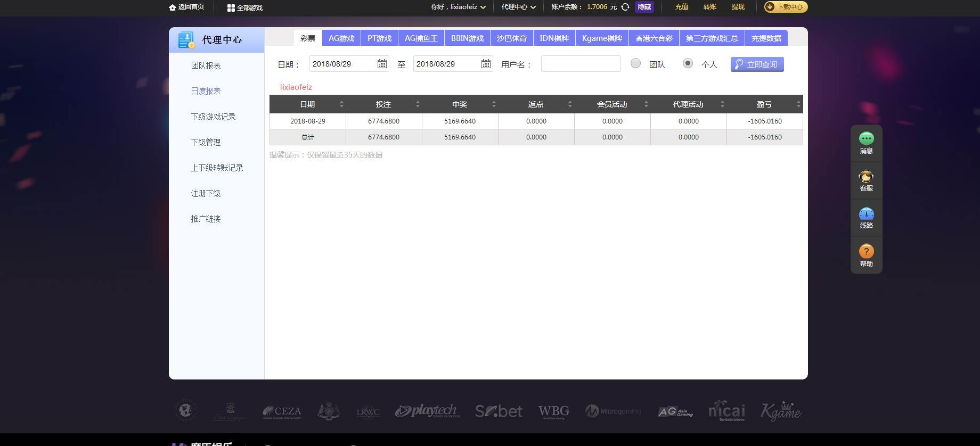Open the 消息 message bubble icon
The image size is (980, 446).
(x=867, y=138)
